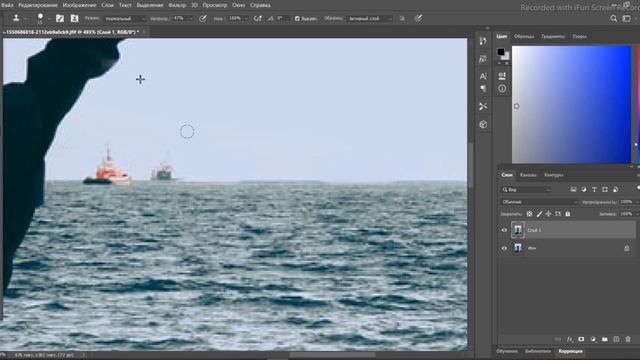
Task: Add a layer style fx icon
Action: tap(569, 340)
